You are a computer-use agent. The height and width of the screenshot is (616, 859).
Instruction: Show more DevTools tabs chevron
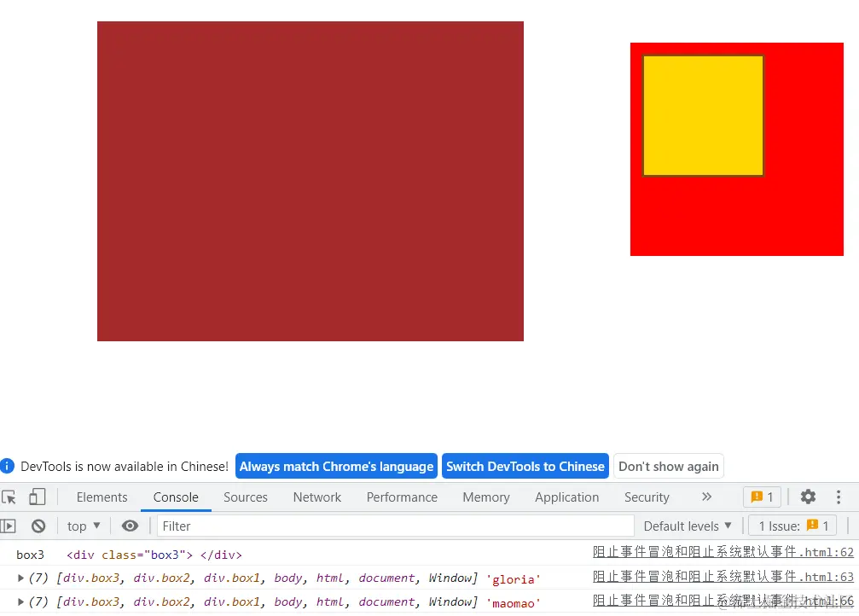point(706,497)
